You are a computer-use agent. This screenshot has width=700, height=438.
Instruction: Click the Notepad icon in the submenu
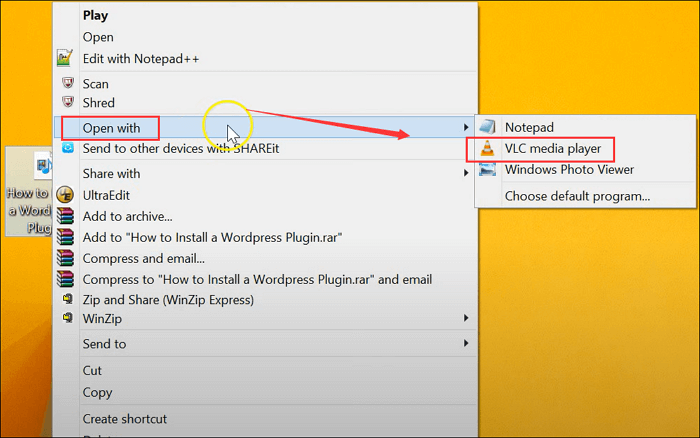pos(488,127)
